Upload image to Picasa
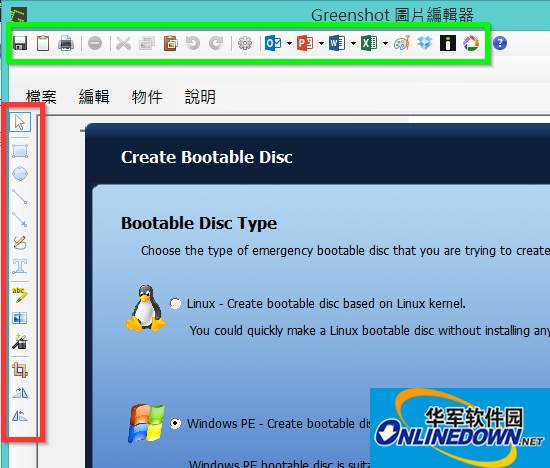Viewport: 550px width, 468px height. click(x=471, y=43)
